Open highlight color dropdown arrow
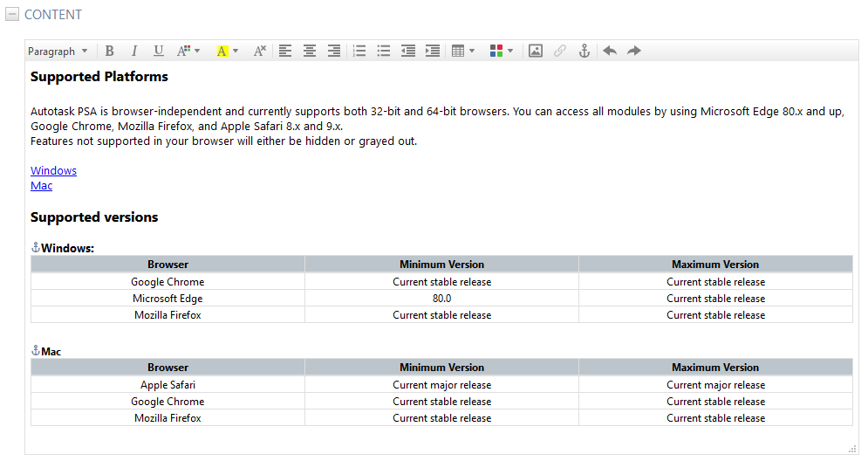Image resolution: width=868 pixels, height=461 pixels. (236, 51)
